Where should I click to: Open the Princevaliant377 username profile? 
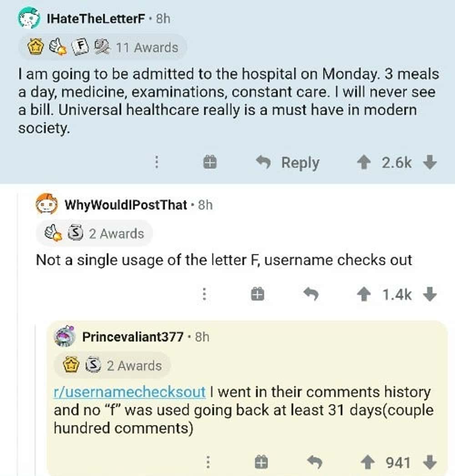click(x=133, y=337)
